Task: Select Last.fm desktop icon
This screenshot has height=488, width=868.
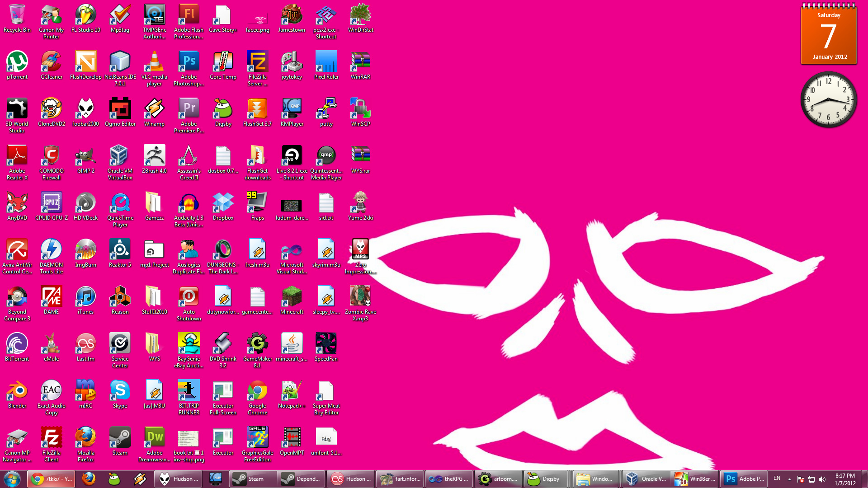Action: [x=86, y=347]
